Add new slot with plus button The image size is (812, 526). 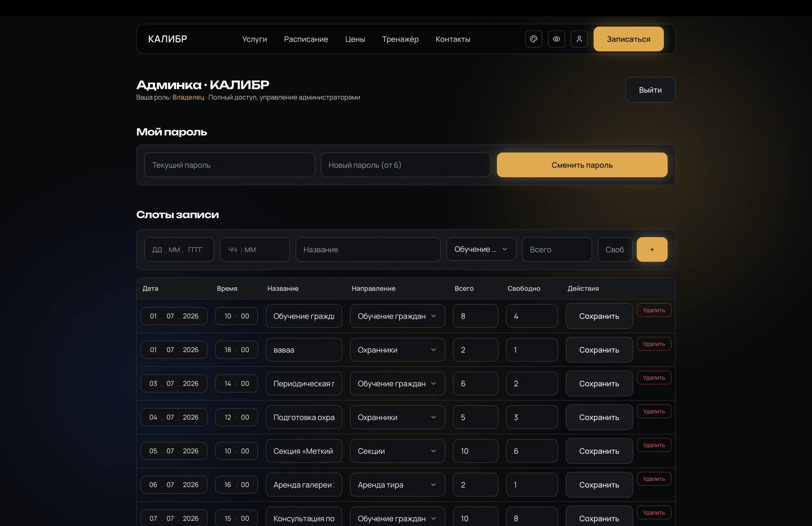[x=652, y=249]
